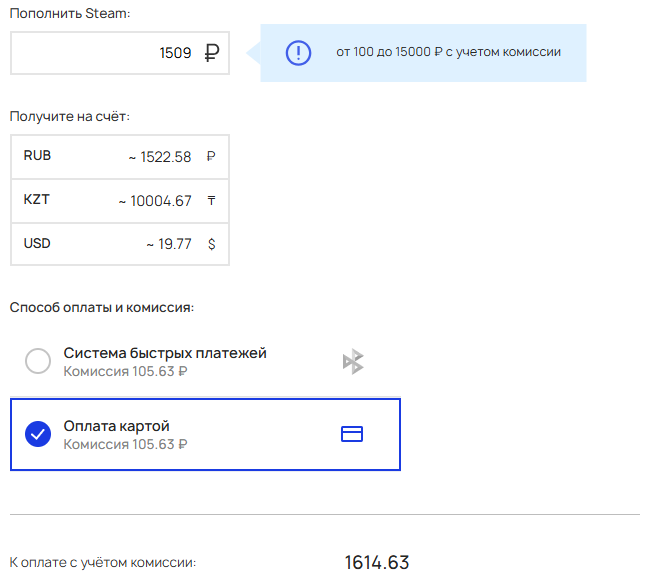The height and width of the screenshot is (588, 648).
Task: Click the dollar symbol in USD row
Action: [212, 244]
